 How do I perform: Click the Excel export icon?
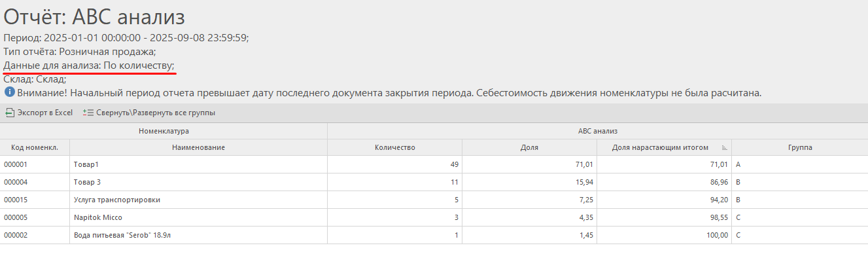coord(9,113)
